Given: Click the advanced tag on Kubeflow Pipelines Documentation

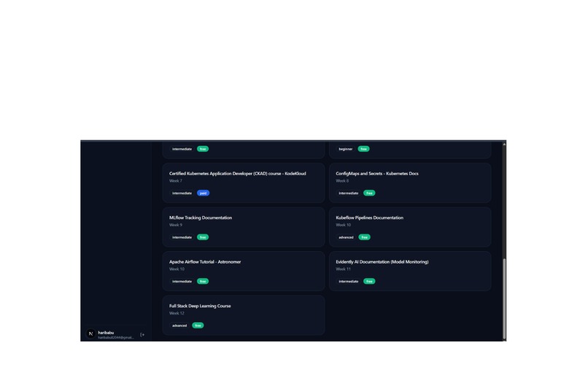Looking at the screenshot, I should pyautogui.click(x=346, y=237).
